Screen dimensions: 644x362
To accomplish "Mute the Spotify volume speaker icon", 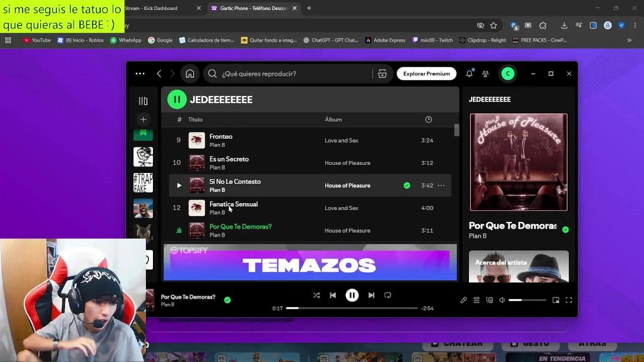I will pos(502,300).
